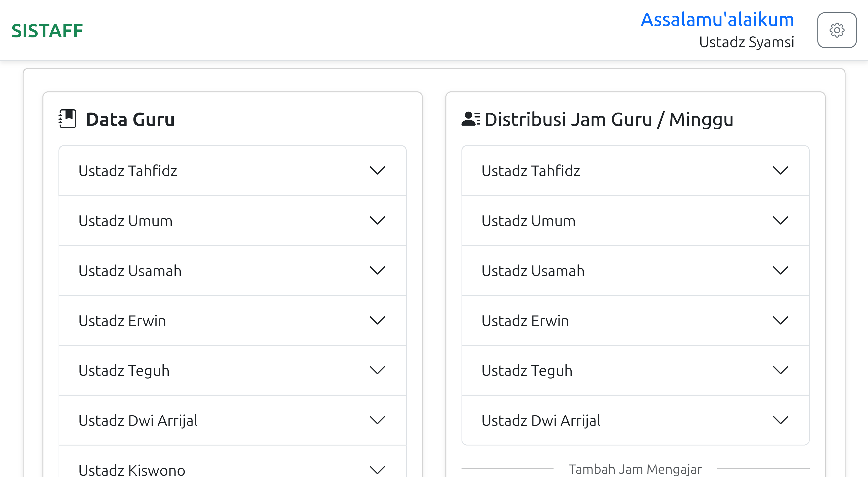The width and height of the screenshot is (868, 477).
Task: Click the Data Guru notebook icon
Action: tap(67, 119)
